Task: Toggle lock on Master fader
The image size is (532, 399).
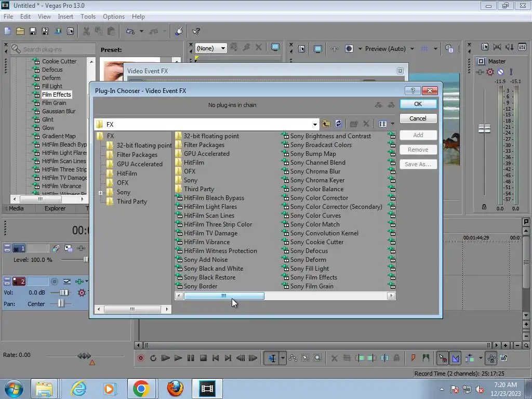Action: pos(484,207)
